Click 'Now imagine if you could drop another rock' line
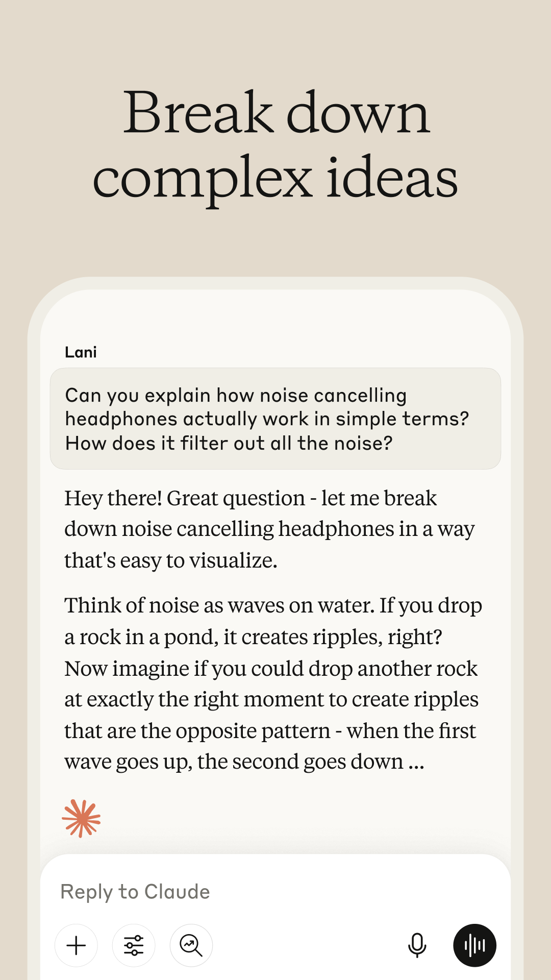 (x=270, y=669)
